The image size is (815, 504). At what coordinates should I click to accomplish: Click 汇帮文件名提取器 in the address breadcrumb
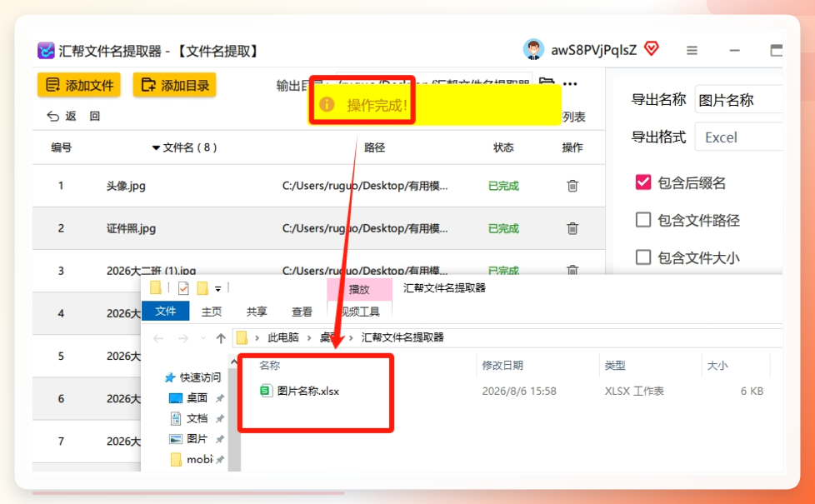(x=402, y=337)
